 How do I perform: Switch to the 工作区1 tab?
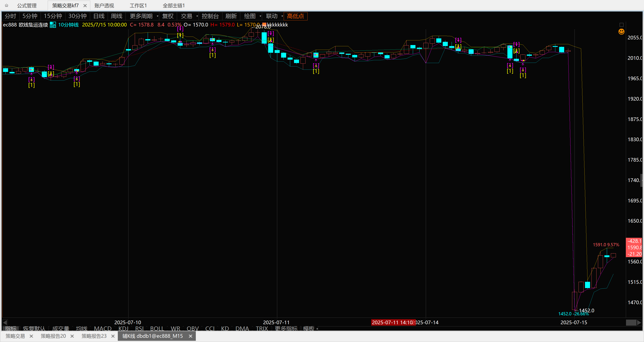[138, 5]
